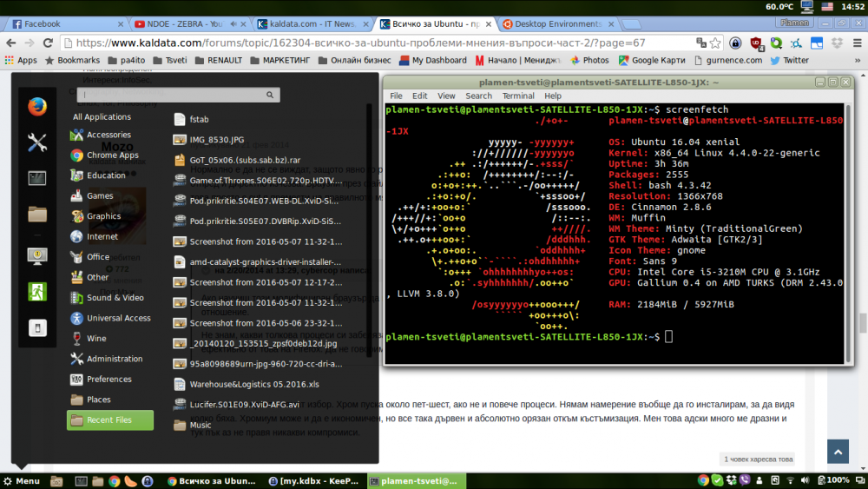Open the МАРКЕТИНГ bookmarks folder

(280, 60)
